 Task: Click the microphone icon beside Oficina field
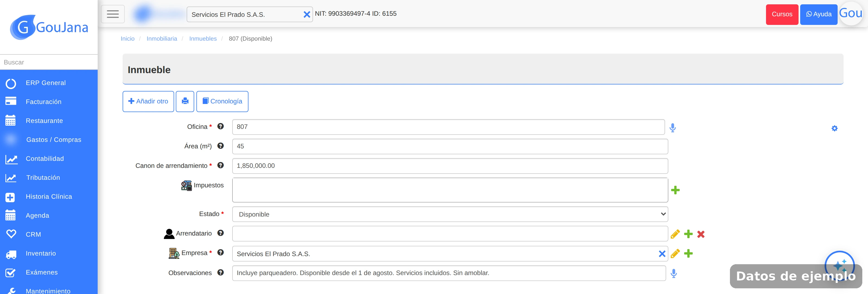[673, 128]
